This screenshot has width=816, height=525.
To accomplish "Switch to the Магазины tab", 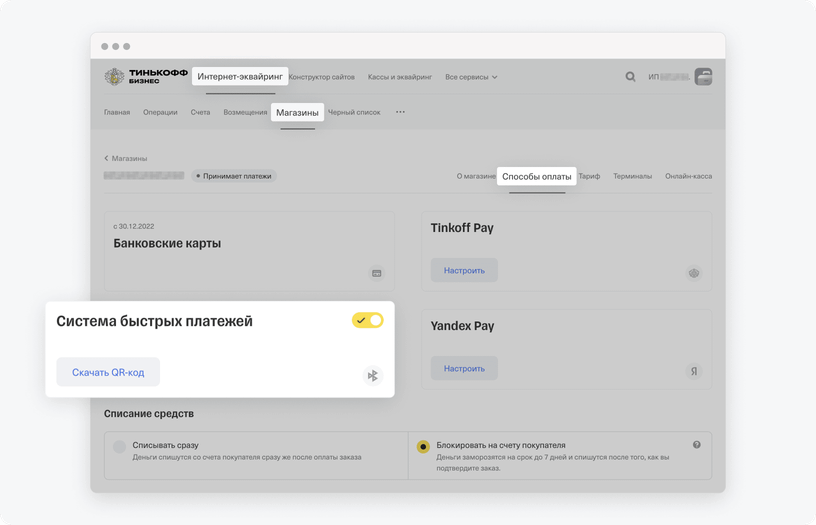I will pyautogui.click(x=297, y=112).
